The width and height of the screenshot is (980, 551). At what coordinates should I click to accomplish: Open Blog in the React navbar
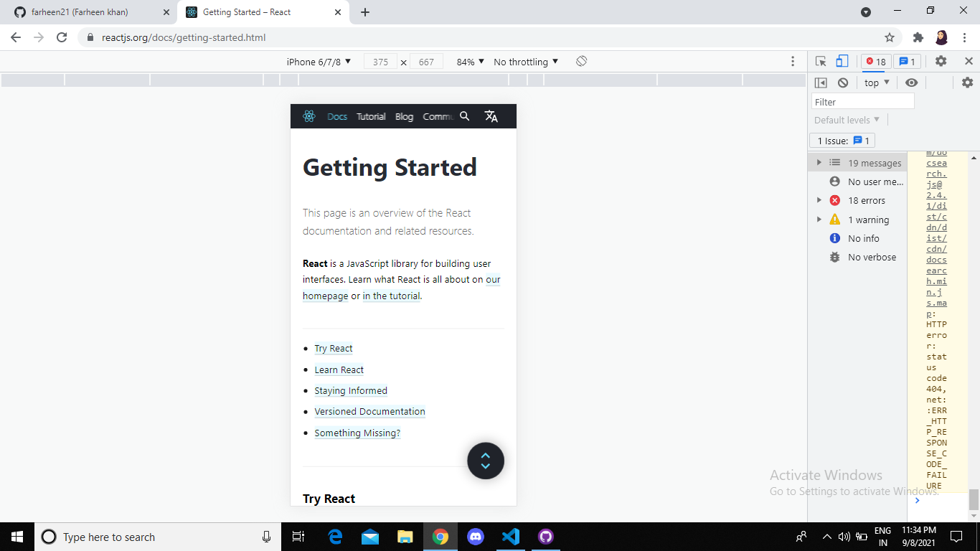pos(404,116)
